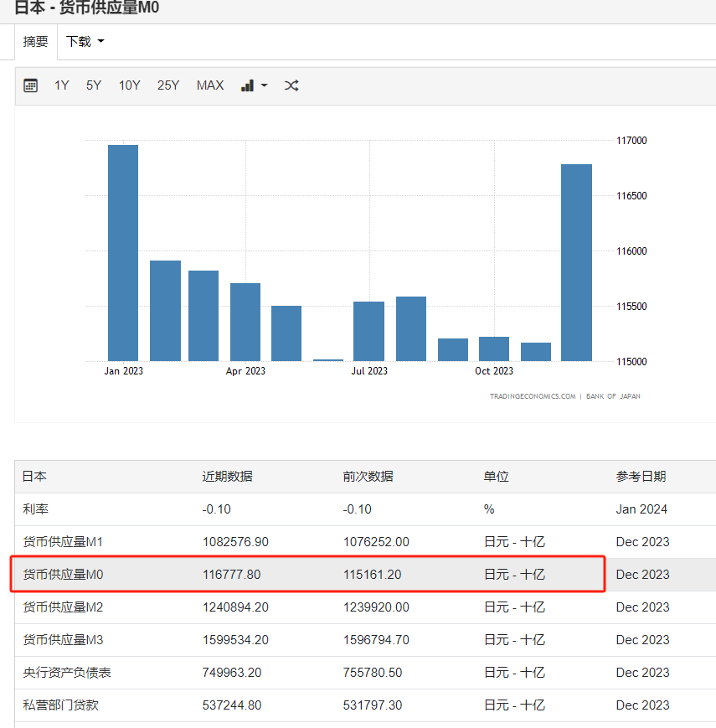Open the 央行资产负债表 link
The image size is (716, 728).
[67, 673]
